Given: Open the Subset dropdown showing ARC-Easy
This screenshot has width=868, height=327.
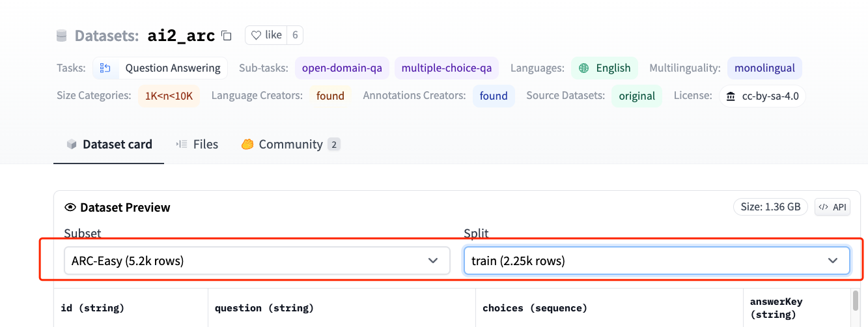Looking at the screenshot, I should click(x=257, y=261).
